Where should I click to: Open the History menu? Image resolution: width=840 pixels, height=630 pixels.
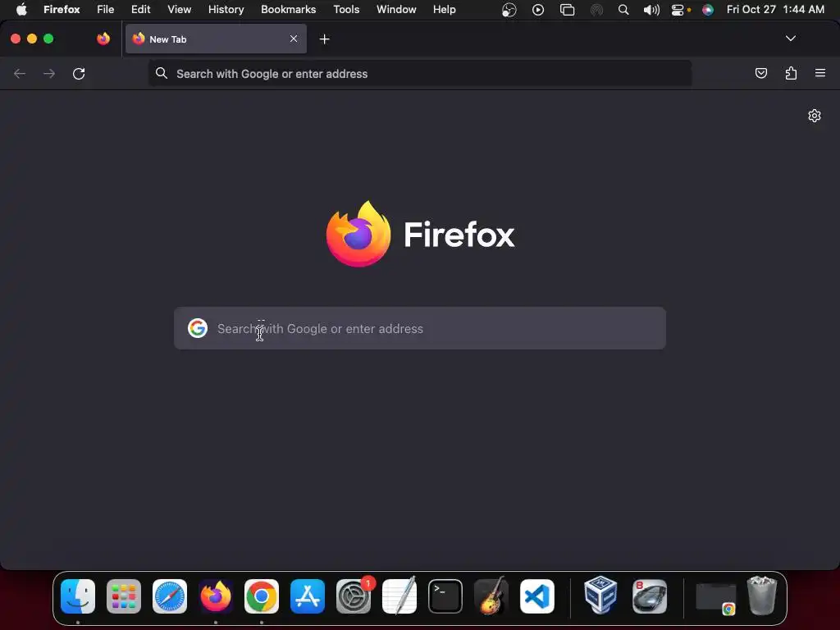point(226,9)
